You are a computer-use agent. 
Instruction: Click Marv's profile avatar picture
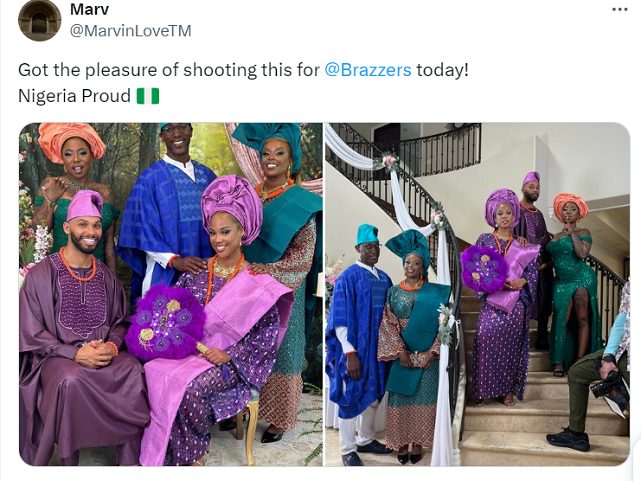(40, 20)
